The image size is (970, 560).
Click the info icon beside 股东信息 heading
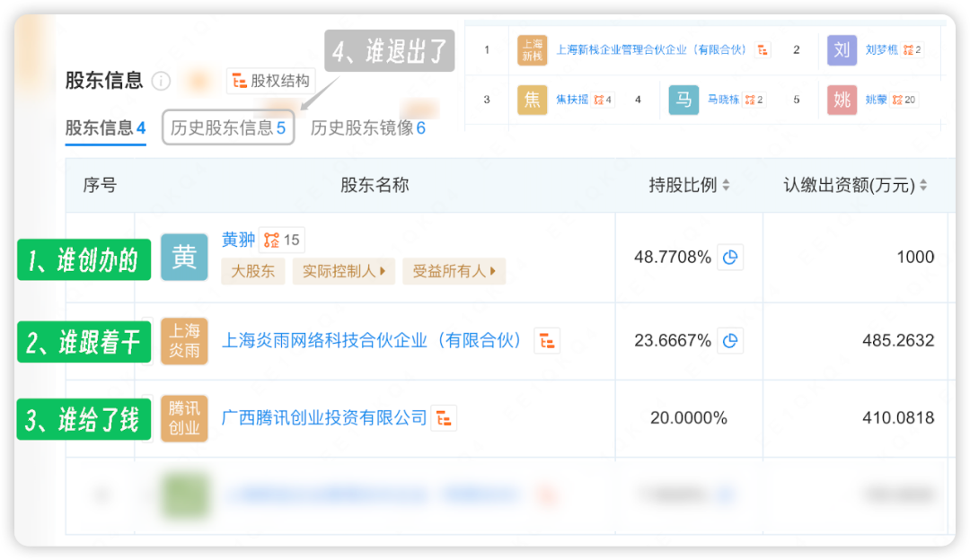click(x=161, y=81)
